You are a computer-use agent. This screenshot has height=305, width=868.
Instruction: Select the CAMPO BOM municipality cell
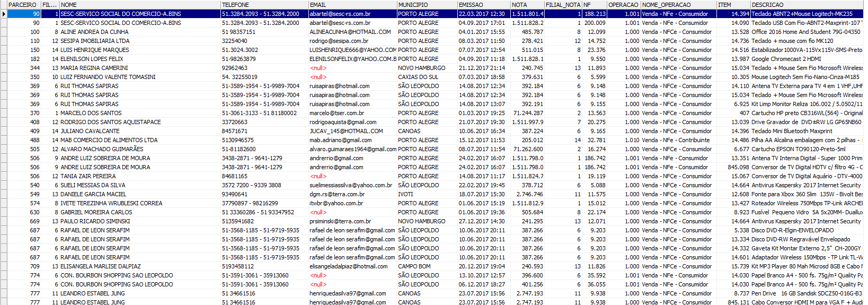click(x=427, y=266)
